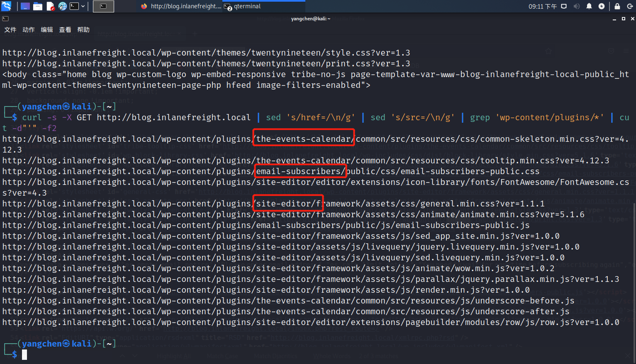The height and width of the screenshot is (364, 636).
Task: Click the sed_app_site.min.js?ver=1.0.0 URL line
Action: [281, 236]
